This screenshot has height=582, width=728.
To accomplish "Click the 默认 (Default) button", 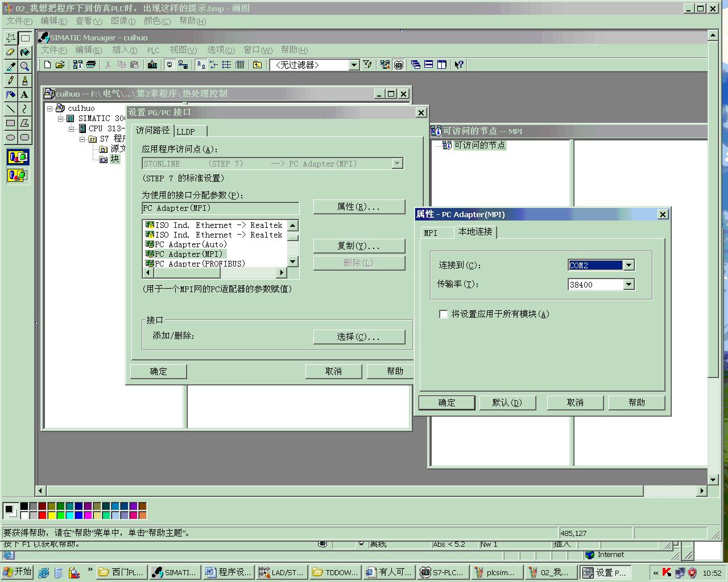I will point(506,402).
